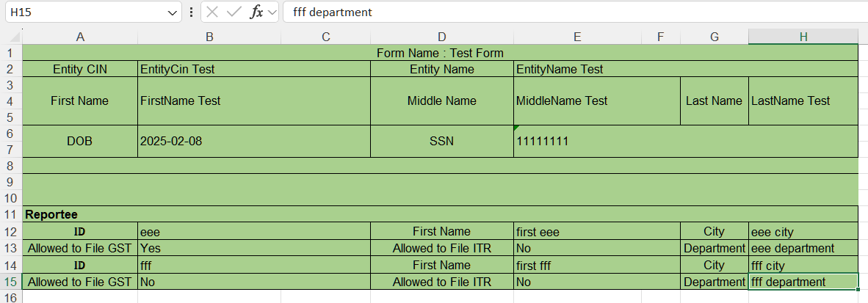868x303 pixels.
Task: Select row 16 header
Action: tap(10, 296)
